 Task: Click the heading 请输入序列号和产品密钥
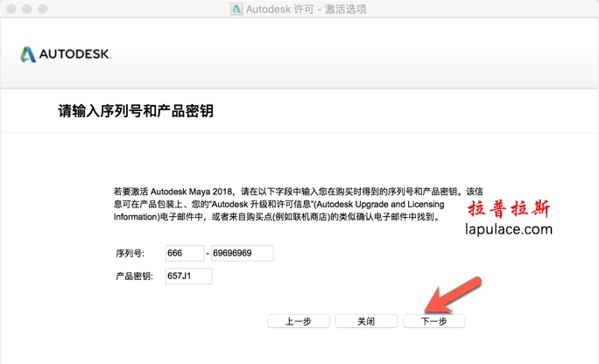(x=136, y=111)
